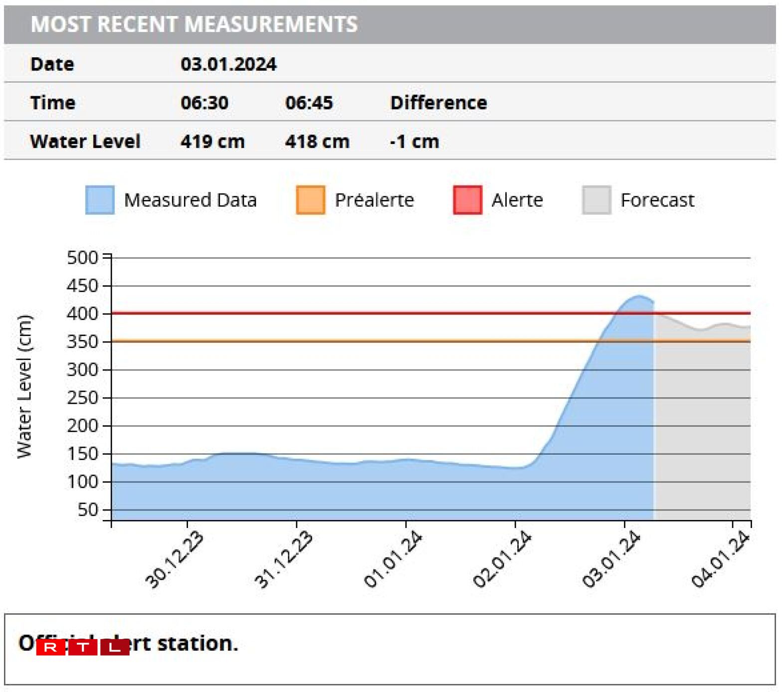
Task: Toggle the Préalerte legend label
Action: (x=374, y=200)
